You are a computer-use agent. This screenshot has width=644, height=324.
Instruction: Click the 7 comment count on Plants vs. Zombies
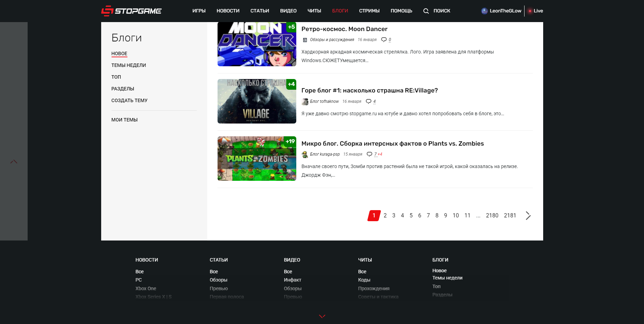pyautogui.click(x=375, y=154)
